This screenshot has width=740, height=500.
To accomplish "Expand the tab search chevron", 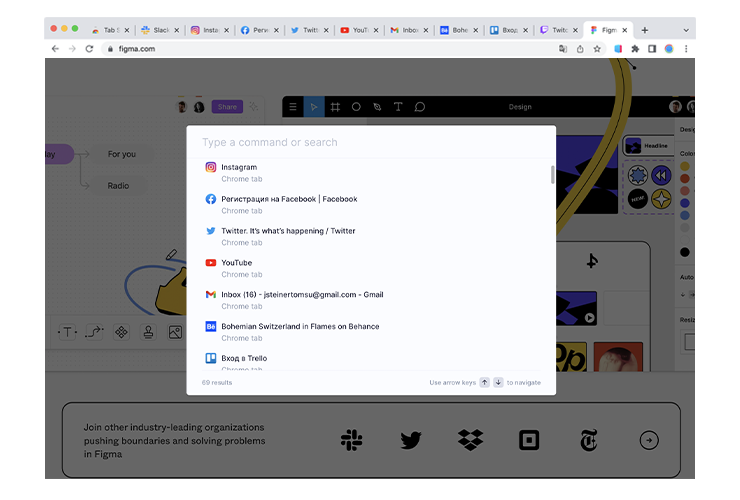I will pos(684,30).
